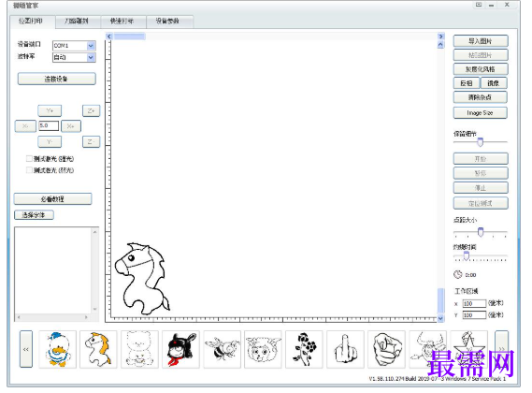
Task: Click the 5.0 step distance input field
Action: coord(49,125)
